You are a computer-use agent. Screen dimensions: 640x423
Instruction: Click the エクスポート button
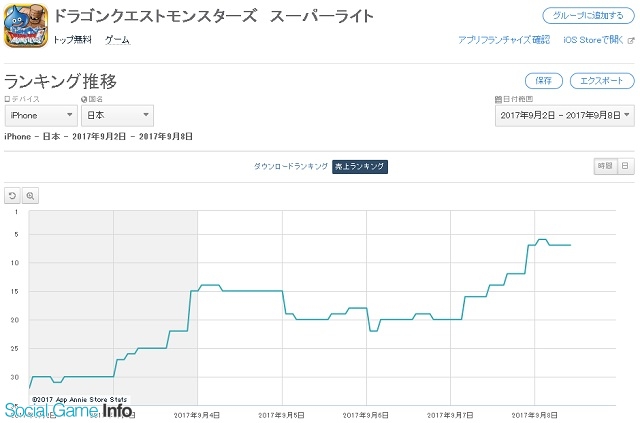point(602,81)
